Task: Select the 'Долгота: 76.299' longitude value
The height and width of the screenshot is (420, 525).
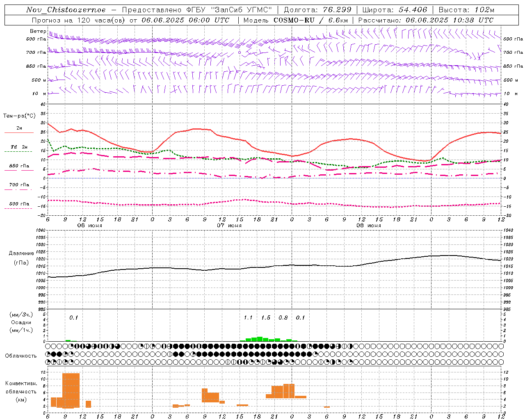Action: coord(317,10)
